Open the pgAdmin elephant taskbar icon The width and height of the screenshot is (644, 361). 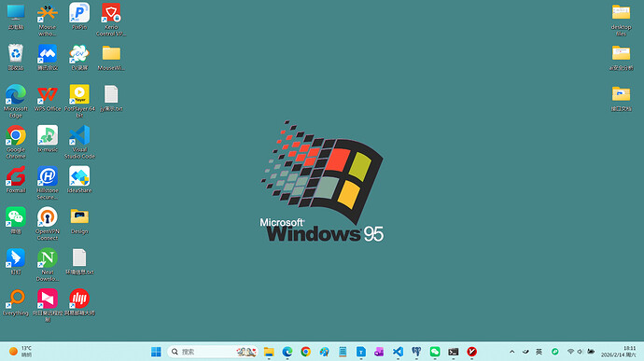click(x=416, y=352)
